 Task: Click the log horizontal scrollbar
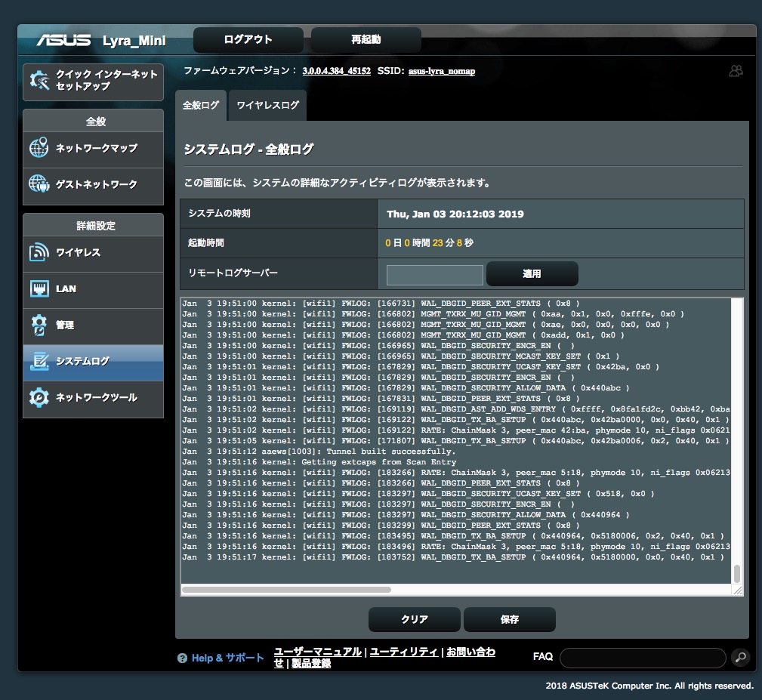point(286,590)
